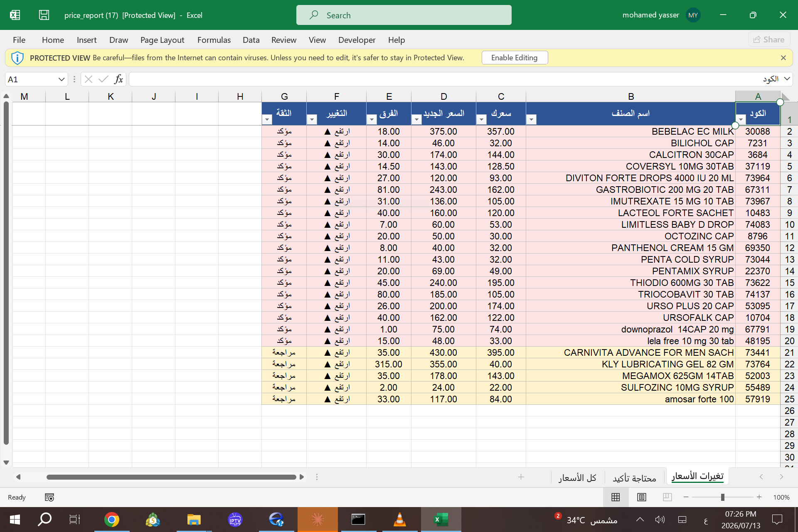Click zoom out minus button

[686, 497]
